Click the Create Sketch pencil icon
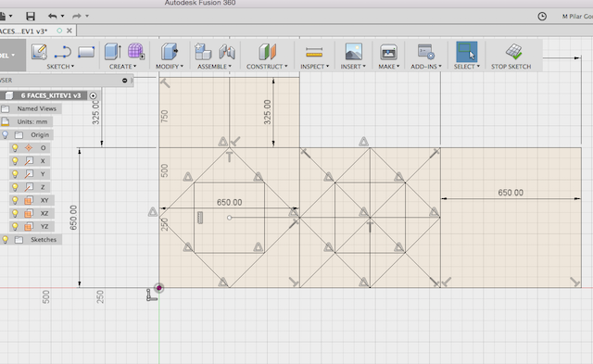 tap(39, 52)
